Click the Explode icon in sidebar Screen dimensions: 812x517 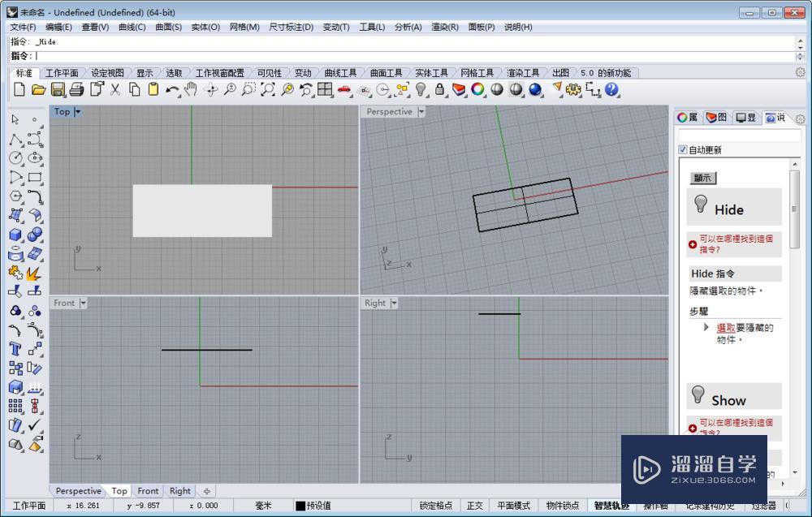(35, 273)
